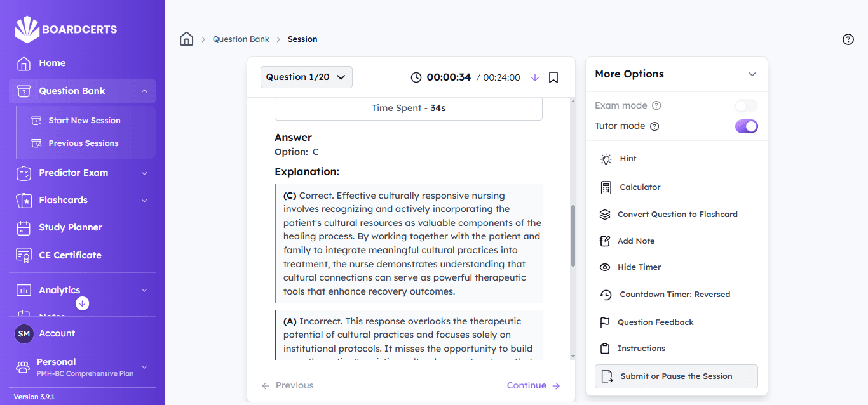Click the purple down arrow beside timer
The height and width of the screenshot is (405, 868).
point(534,77)
